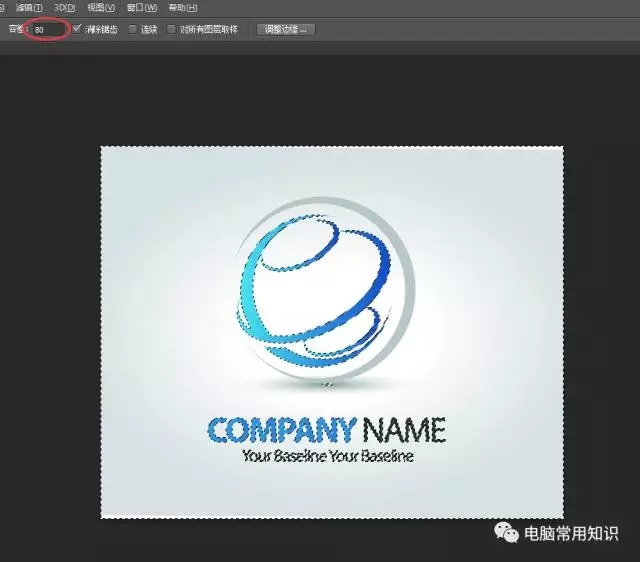Click the 调整边缘 refine edge button

[x=286, y=29]
